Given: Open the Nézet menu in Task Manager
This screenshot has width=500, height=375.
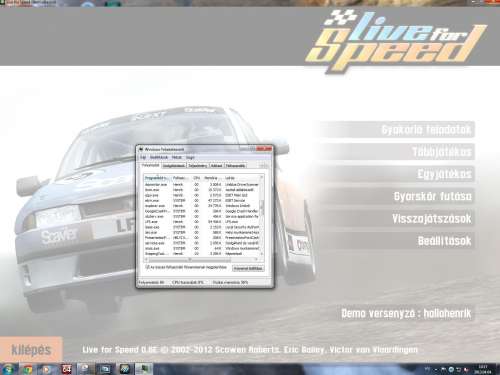Looking at the screenshot, I should (177, 157).
